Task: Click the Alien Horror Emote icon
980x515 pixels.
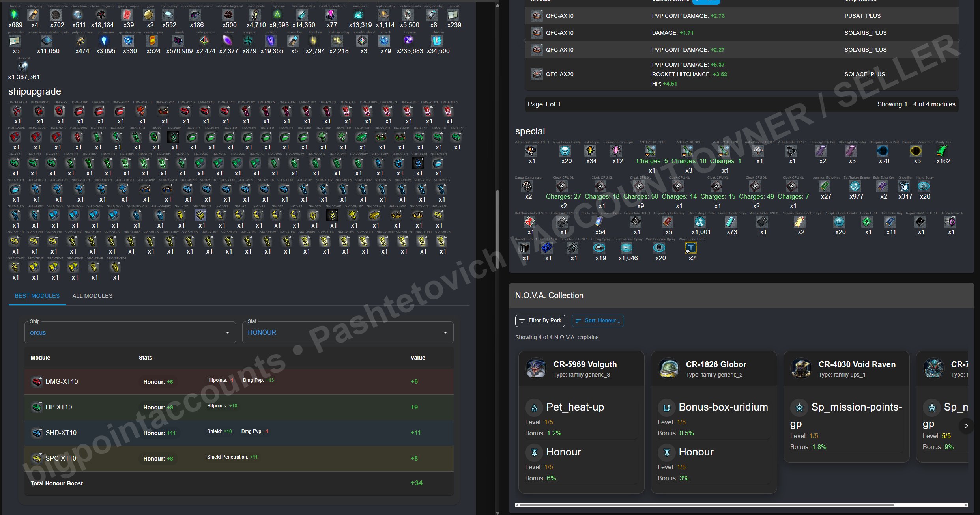Action: click(565, 151)
